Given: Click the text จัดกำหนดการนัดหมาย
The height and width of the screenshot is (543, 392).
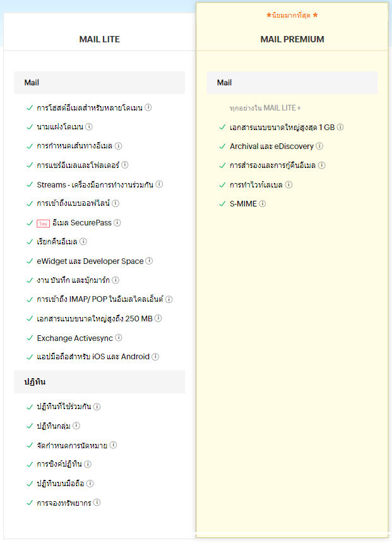Looking at the screenshot, I should click(72, 445).
